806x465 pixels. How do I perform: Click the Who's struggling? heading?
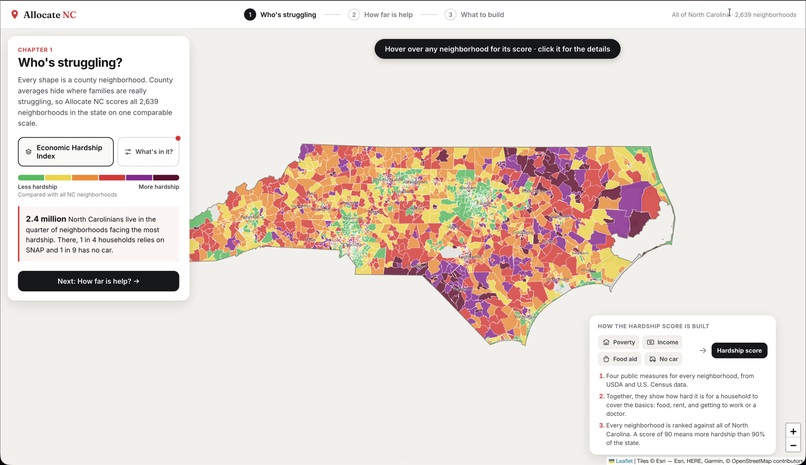coord(70,63)
